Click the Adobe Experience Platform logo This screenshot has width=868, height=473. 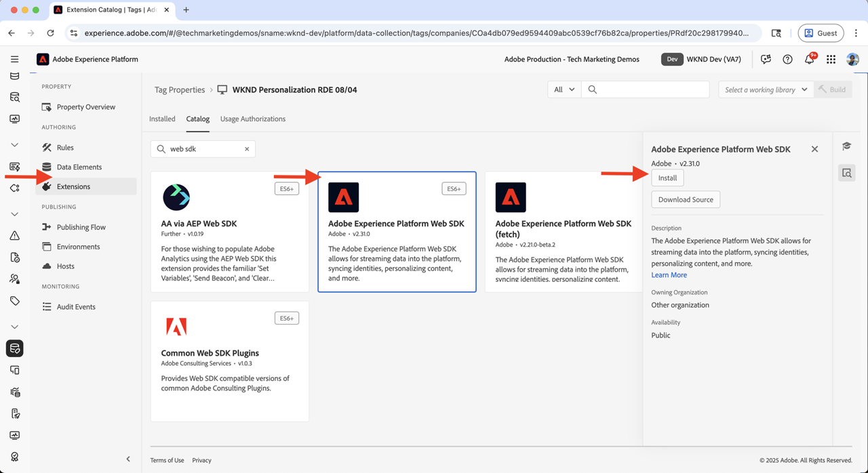(x=43, y=59)
